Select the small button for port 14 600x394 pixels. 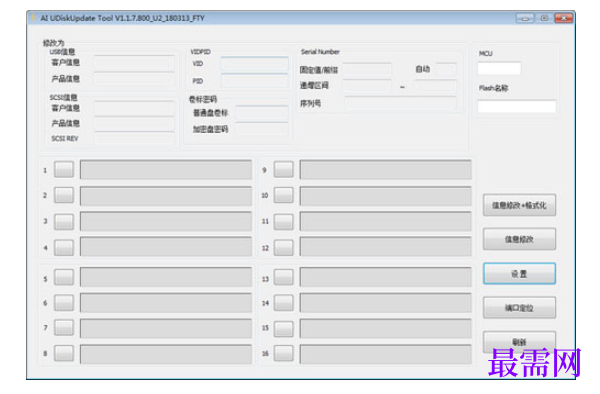click(284, 303)
